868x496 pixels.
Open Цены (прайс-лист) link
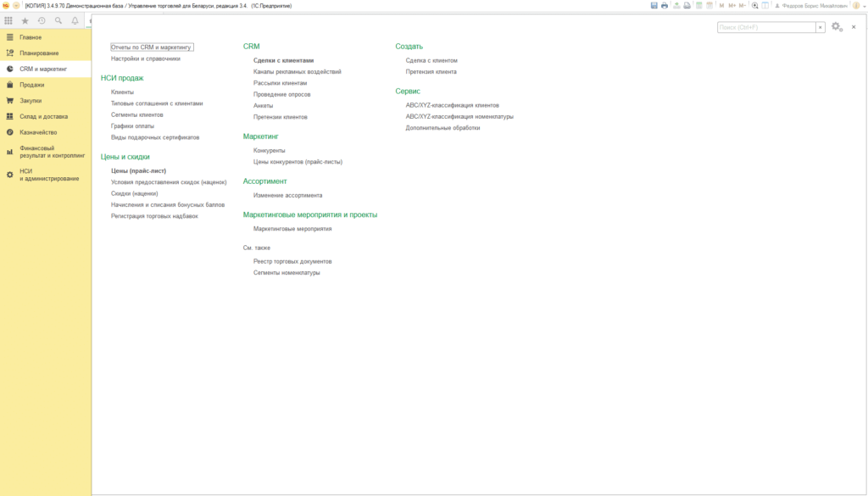pos(138,170)
